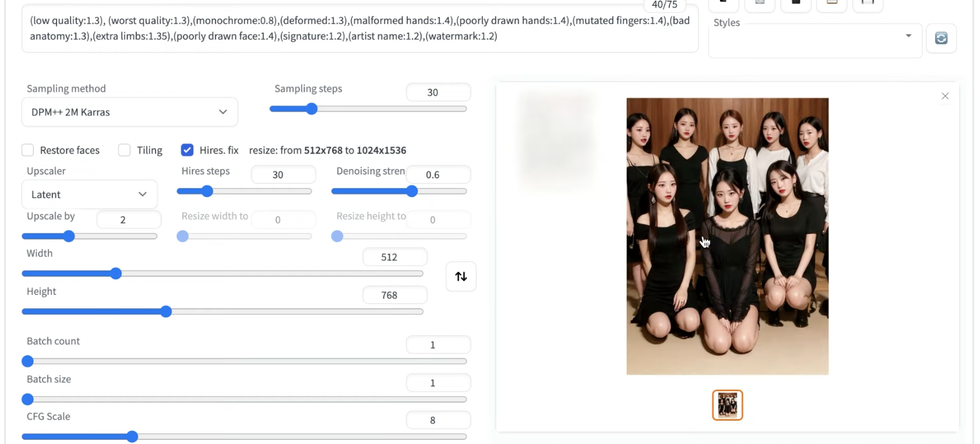
Task: Click the black card icon button
Action: [x=796, y=4]
